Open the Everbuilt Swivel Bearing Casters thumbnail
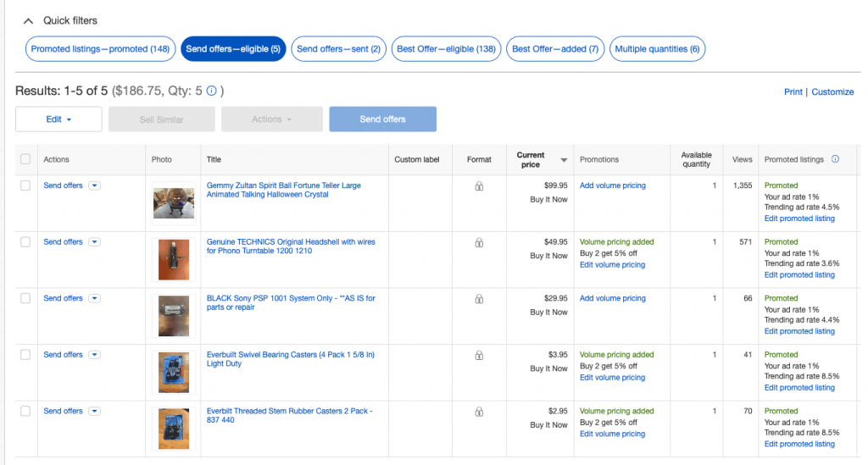 point(174,372)
